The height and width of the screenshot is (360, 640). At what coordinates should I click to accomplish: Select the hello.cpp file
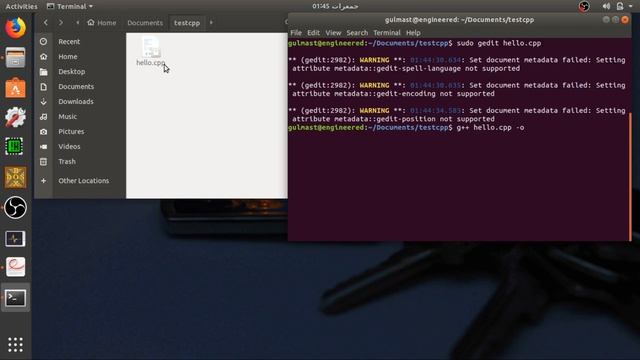click(151, 52)
